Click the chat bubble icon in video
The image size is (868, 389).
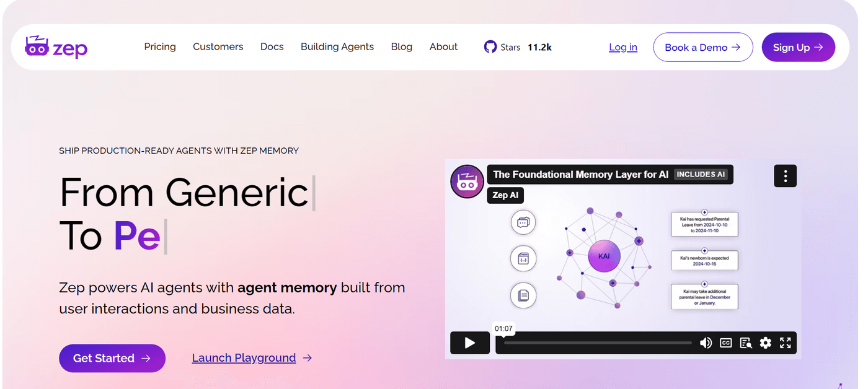point(523,222)
